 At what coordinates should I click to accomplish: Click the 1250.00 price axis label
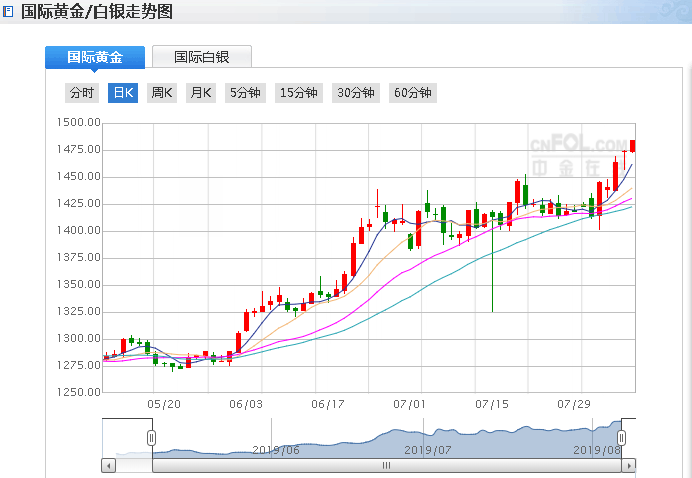pos(79,392)
